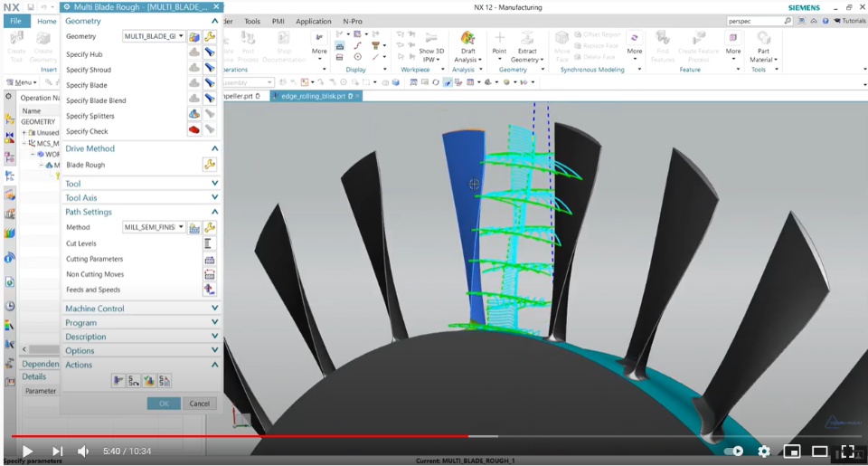868x466 pixels.
Task: Open Cut Levels settings icon
Action: click(209, 243)
